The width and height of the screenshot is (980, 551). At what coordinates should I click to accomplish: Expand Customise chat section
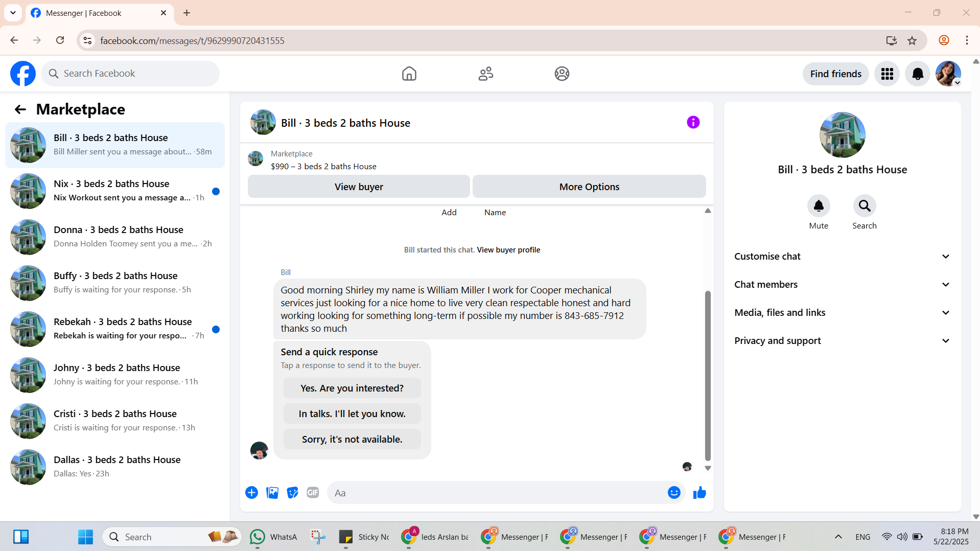[842, 257]
